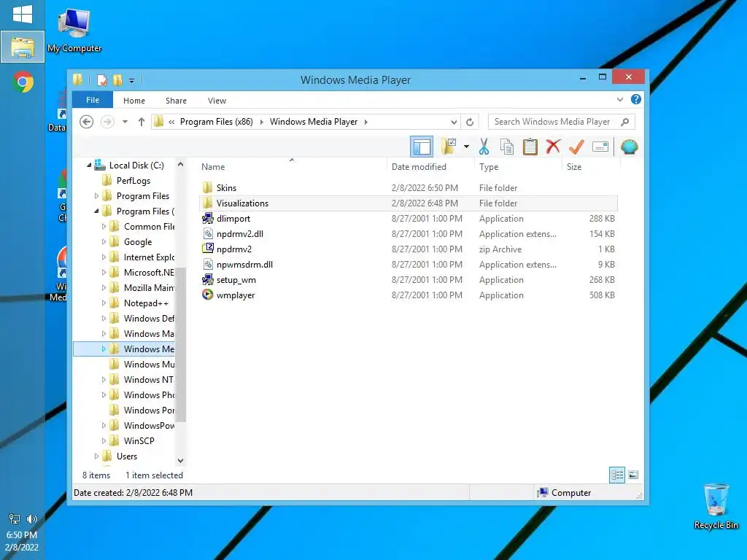The image size is (747, 560).
Task: Click Quick Access properties icon in title bar
Action: (x=102, y=80)
